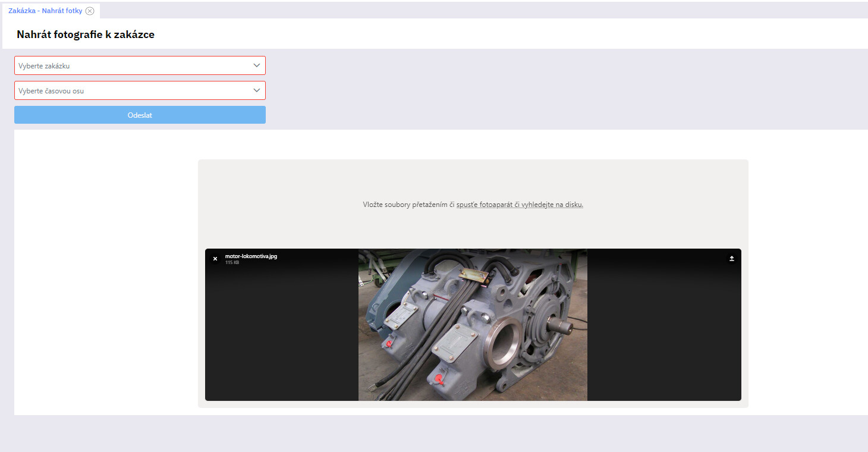This screenshot has width=868, height=452.
Task: Expand the Vyberte zakázku chevron arrow
Action: pos(256,65)
